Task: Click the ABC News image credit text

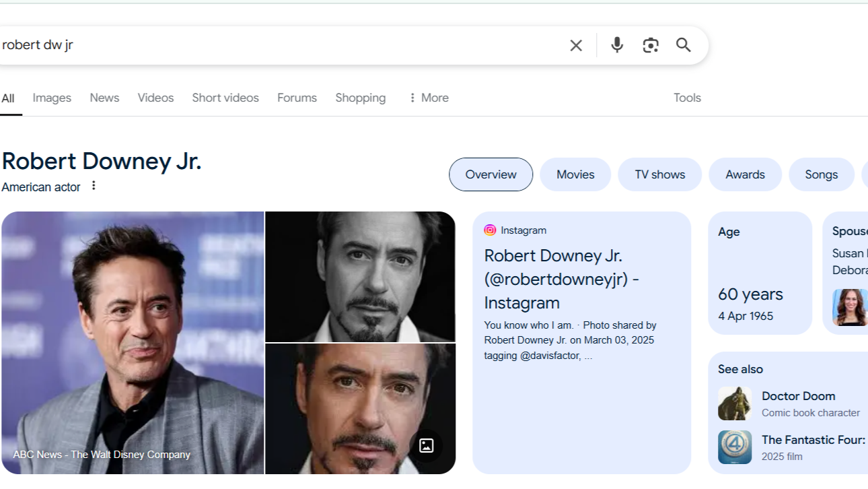Action: [102, 455]
